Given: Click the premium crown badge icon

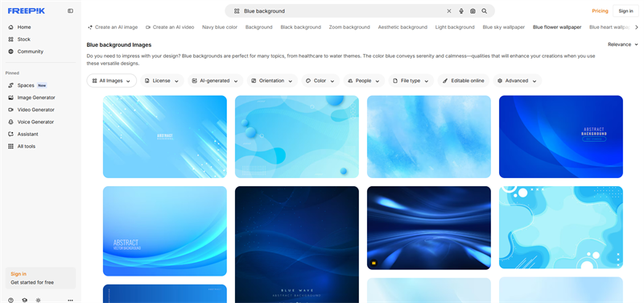Looking at the screenshot, I should click(374, 263).
